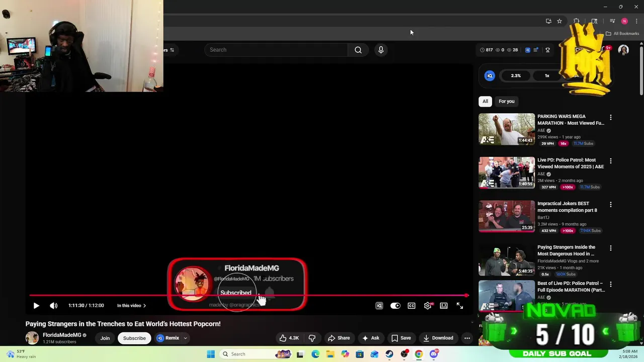The image size is (644, 362).
Task: Click the Download button
Action: 438,338
